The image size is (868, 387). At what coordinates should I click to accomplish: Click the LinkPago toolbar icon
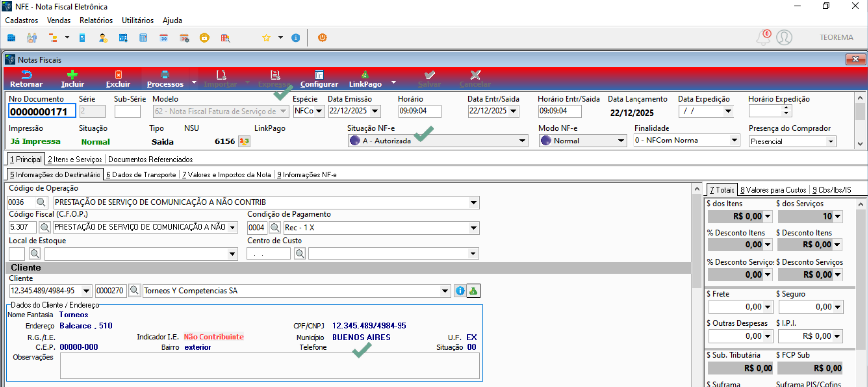point(365,75)
